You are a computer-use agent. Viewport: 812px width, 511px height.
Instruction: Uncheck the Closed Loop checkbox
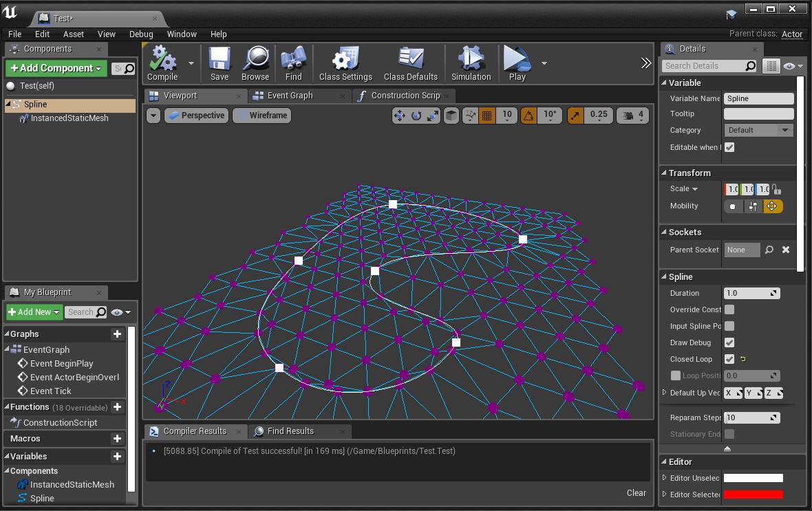coord(729,359)
